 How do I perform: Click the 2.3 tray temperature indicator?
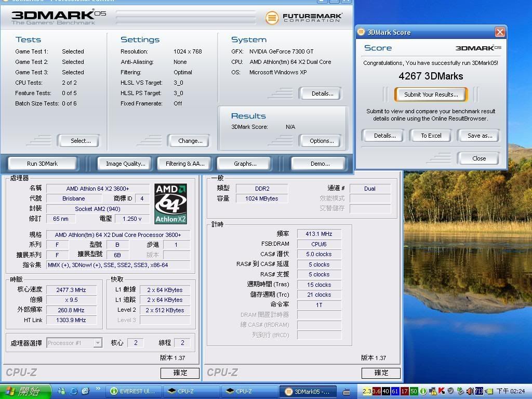[367, 391]
